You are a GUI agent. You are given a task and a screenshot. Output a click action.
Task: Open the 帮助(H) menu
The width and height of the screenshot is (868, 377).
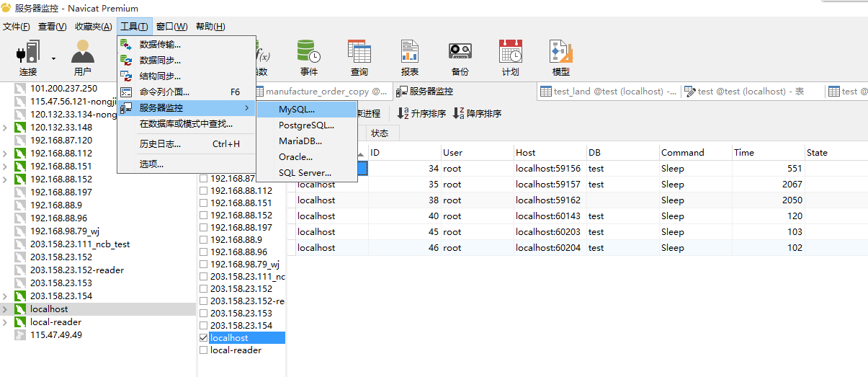tap(210, 27)
